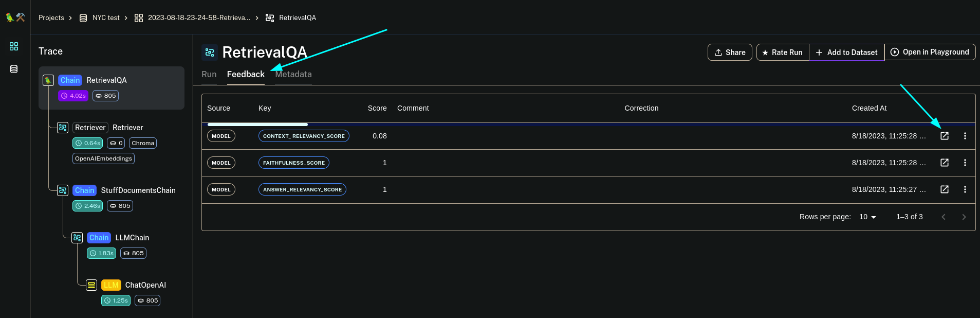The width and height of the screenshot is (980, 318).
Task: Open more options menu for ANSWER_RELEVANCY_SCORE row
Action: click(965, 189)
